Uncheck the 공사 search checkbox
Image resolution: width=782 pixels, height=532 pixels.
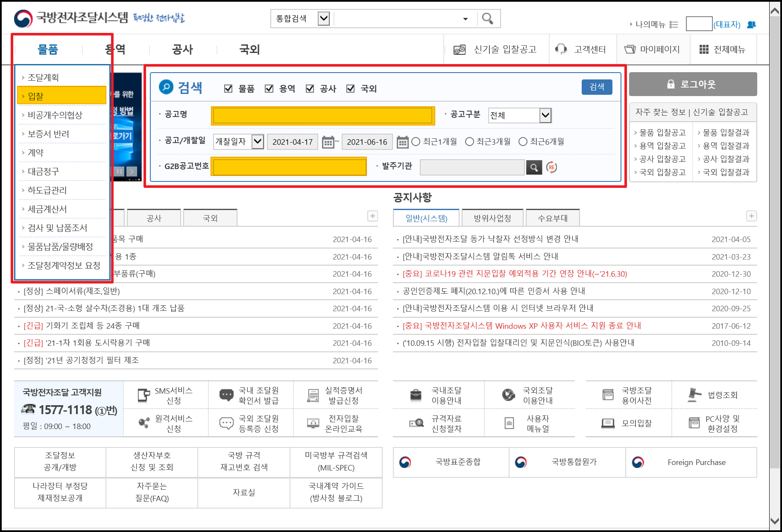click(x=310, y=88)
